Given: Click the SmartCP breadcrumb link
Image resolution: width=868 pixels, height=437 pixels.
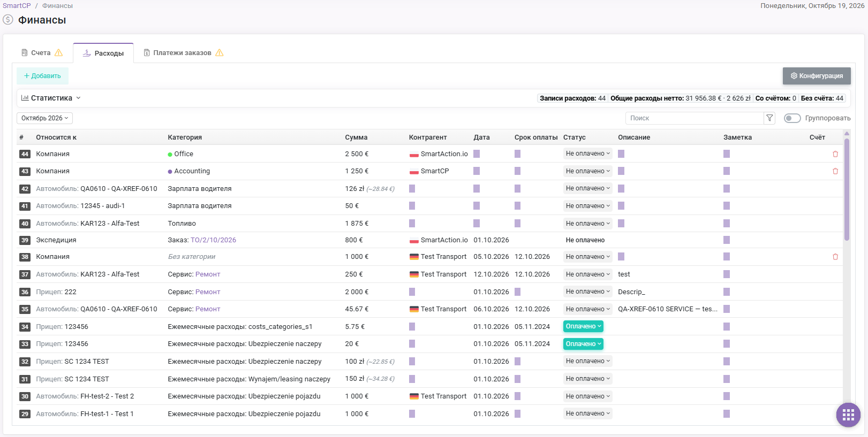Looking at the screenshot, I should [x=17, y=6].
